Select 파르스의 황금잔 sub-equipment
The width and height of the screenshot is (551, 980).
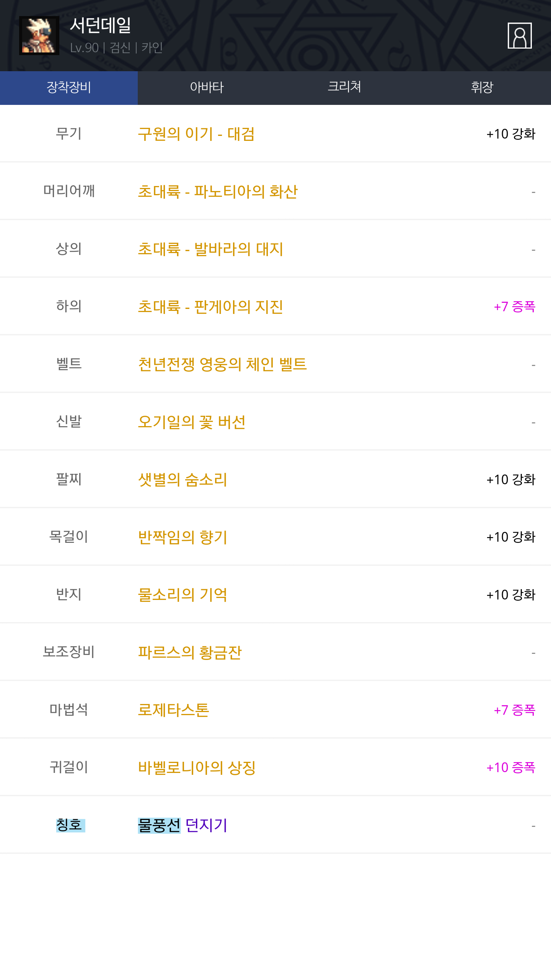pyautogui.click(x=189, y=652)
